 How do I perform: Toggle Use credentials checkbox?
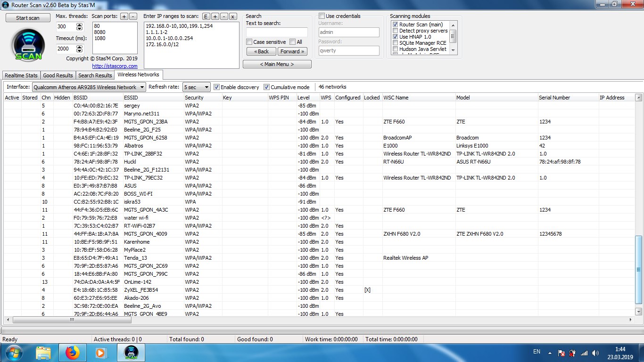(x=322, y=16)
